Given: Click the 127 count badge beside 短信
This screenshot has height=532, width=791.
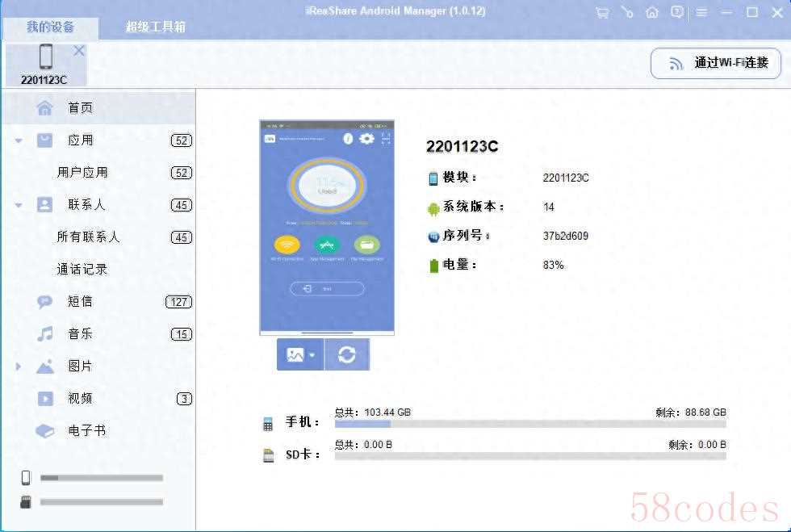Looking at the screenshot, I should [179, 303].
